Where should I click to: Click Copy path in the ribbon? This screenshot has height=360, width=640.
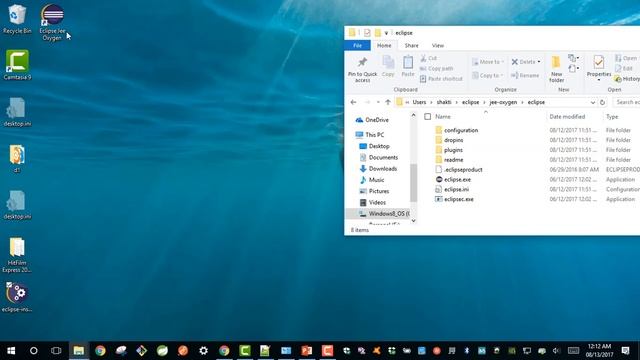(x=436, y=69)
